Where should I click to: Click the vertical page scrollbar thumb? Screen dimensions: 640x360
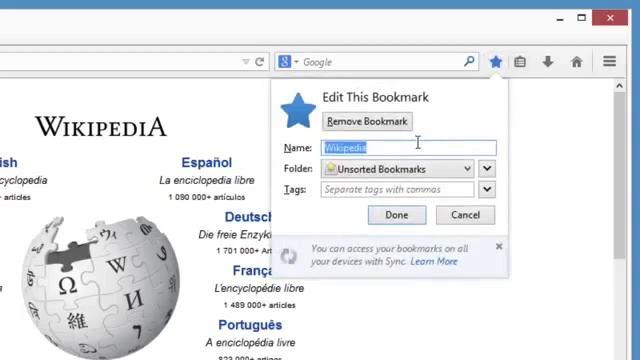coord(620,175)
